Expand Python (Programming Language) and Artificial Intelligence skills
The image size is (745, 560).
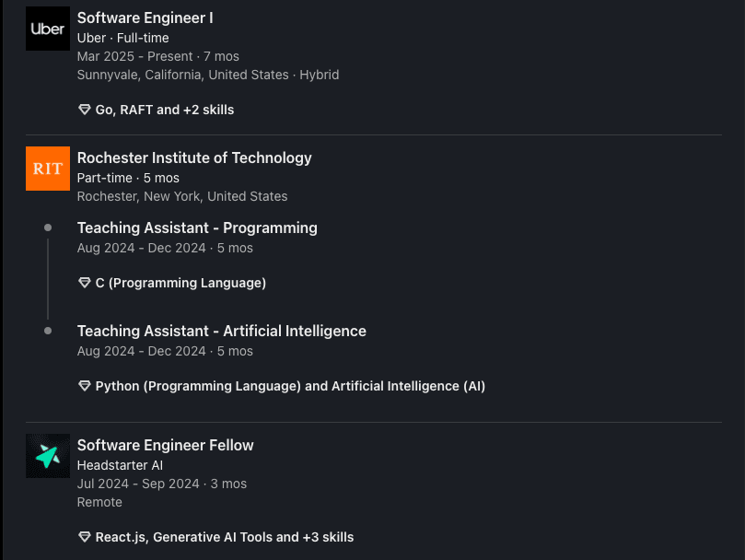tap(291, 386)
